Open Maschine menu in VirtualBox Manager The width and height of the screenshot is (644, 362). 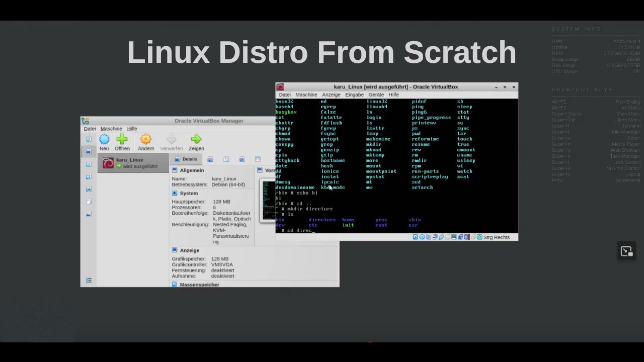point(111,129)
